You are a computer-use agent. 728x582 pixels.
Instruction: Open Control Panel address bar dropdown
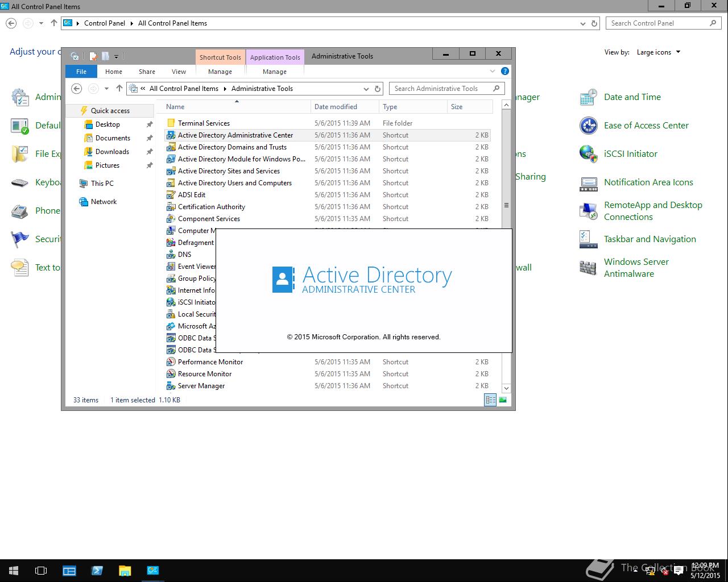(x=583, y=23)
